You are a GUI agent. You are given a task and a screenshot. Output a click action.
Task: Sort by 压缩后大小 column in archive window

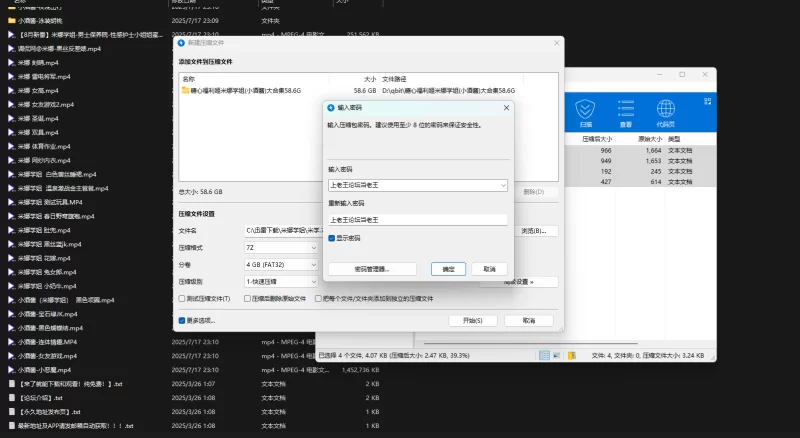click(x=597, y=139)
